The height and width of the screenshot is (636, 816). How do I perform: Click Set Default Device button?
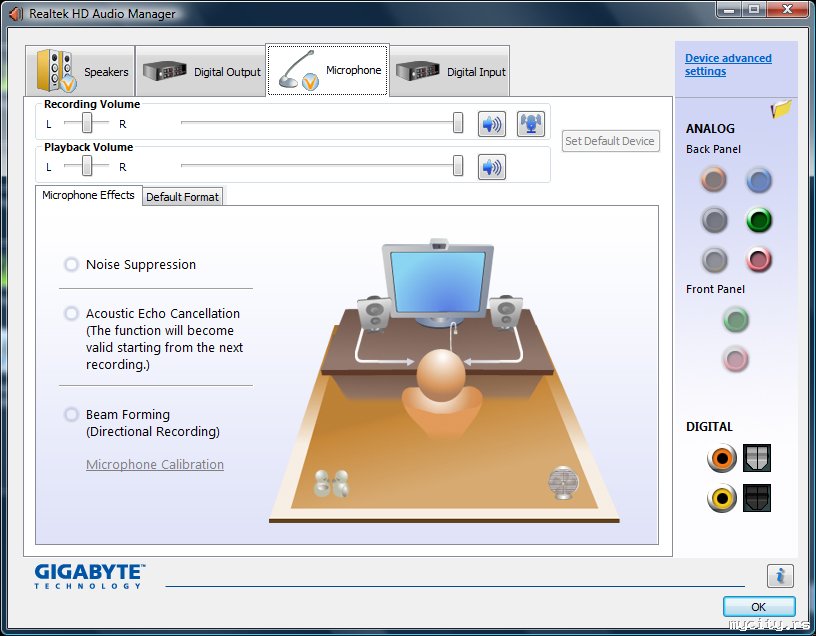click(x=610, y=141)
